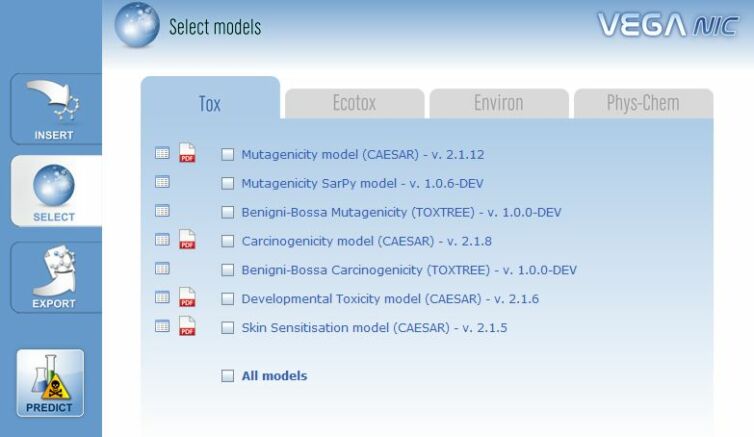Switch to the Ecotox tab
The height and width of the screenshot is (437, 754).
coord(355,104)
